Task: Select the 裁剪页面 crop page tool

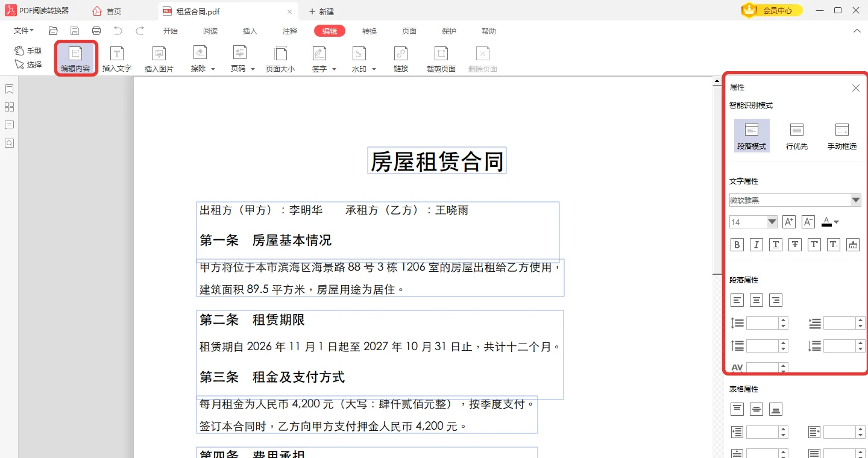Action: 441,59
